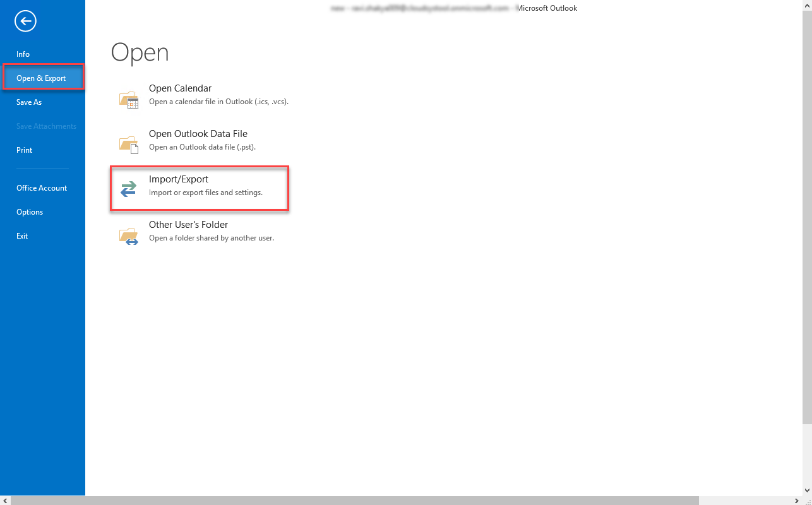This screenshot has height=505, width=812.
Task: Click 'Import or export files and settings.' text
Action: 206,193
